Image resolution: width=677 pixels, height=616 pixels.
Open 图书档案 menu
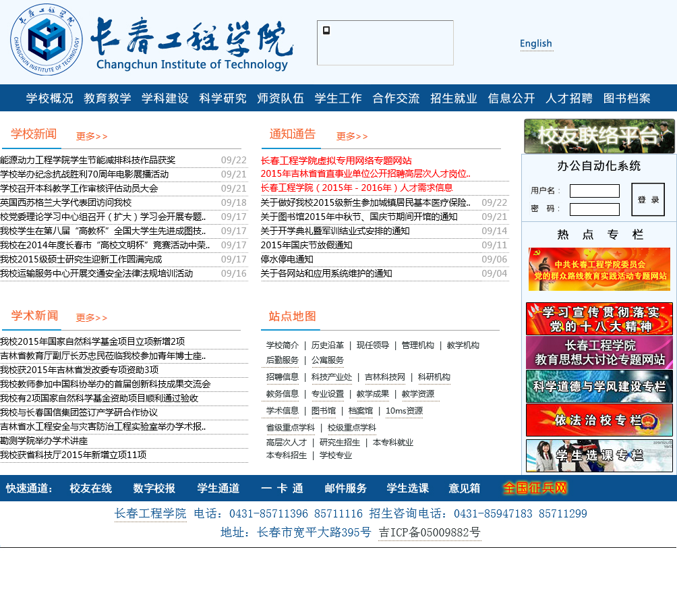pos(627,98)
